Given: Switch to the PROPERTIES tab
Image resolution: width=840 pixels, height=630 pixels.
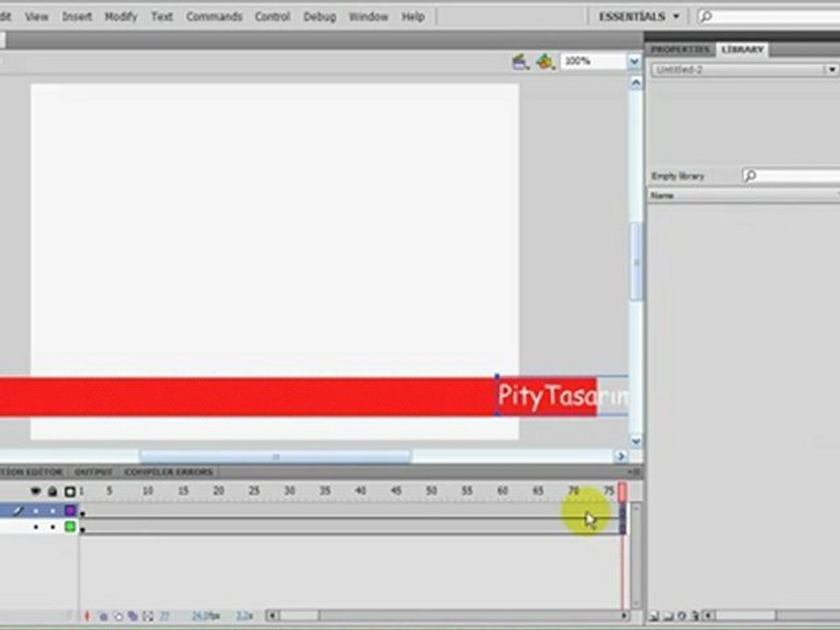Looking at the screenshot, I should (681, 49).
